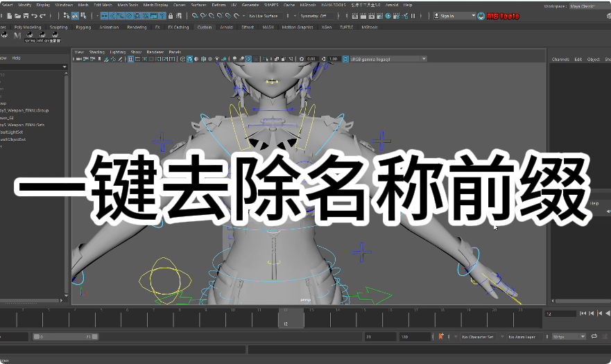The width and height of the screenshot is (611, 364).
Task: Click the Open Scene folder icon
Action: coord(17,16)
